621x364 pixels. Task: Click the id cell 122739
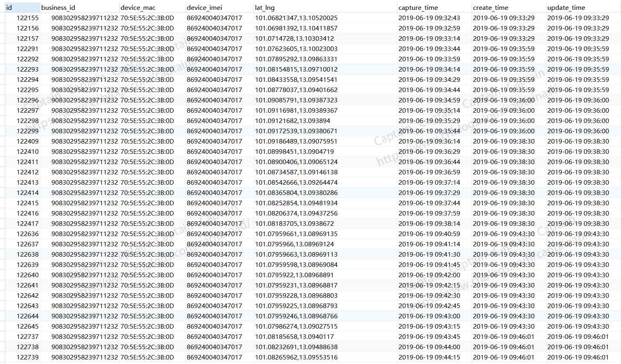point(28,357)
